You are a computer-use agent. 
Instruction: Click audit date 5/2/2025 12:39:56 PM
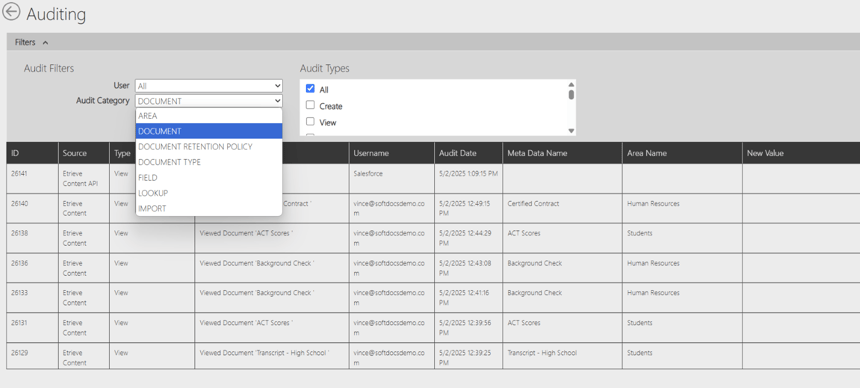(468, 328)
